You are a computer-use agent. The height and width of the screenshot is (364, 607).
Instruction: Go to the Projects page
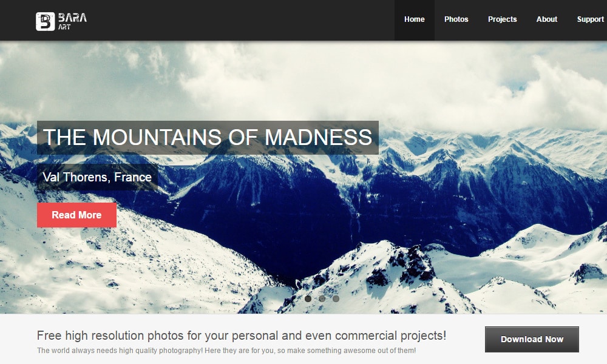click(x=502, y=20)
